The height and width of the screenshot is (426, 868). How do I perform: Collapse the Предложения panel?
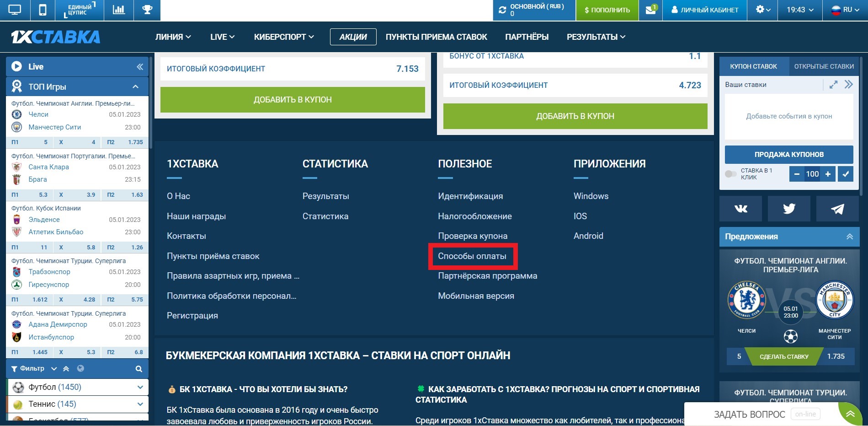tap(850, 237)
